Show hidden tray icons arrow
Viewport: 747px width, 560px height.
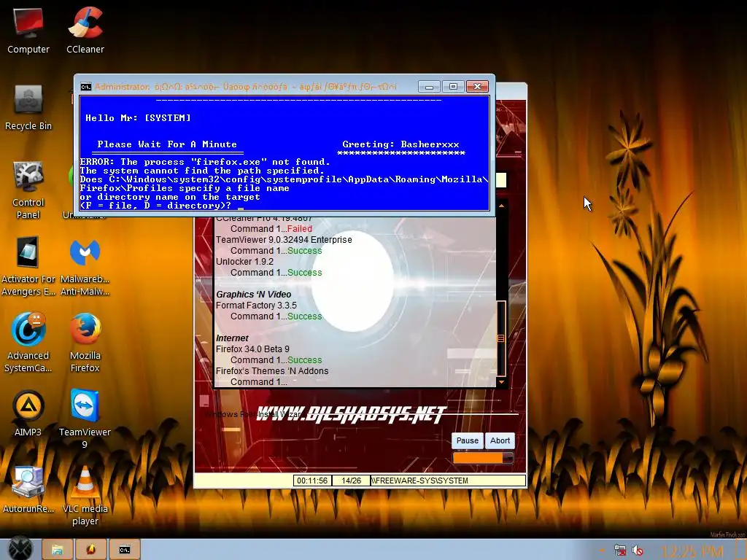[603, 551]
